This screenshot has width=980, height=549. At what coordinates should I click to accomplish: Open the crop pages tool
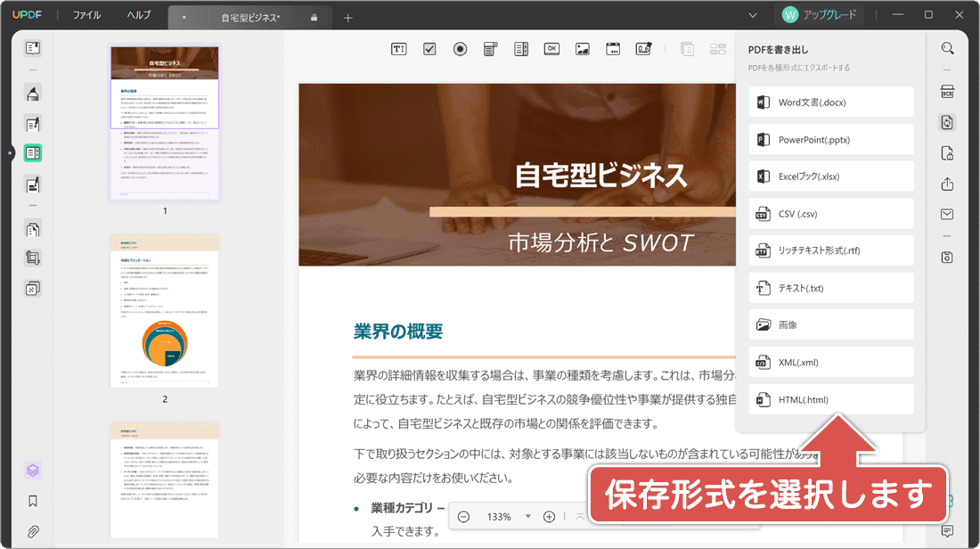[33, 258]
